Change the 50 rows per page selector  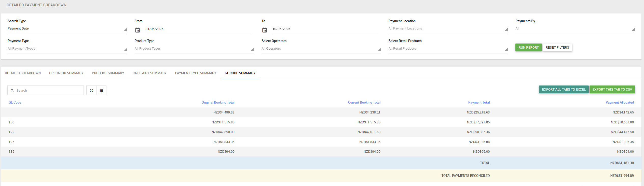(x=92, y=90)
